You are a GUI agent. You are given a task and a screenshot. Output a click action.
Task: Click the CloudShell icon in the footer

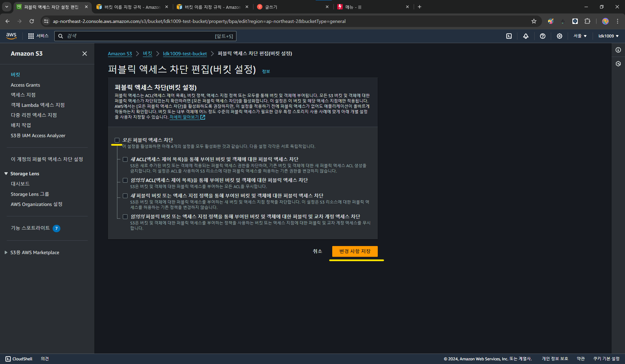(8, 359)
